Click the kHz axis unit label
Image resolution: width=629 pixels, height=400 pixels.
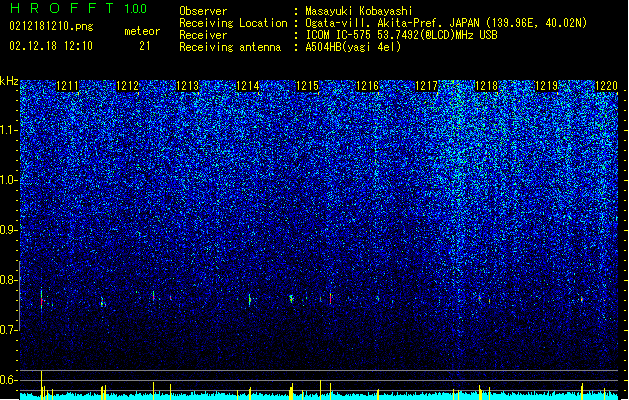(x=9, y=81)
